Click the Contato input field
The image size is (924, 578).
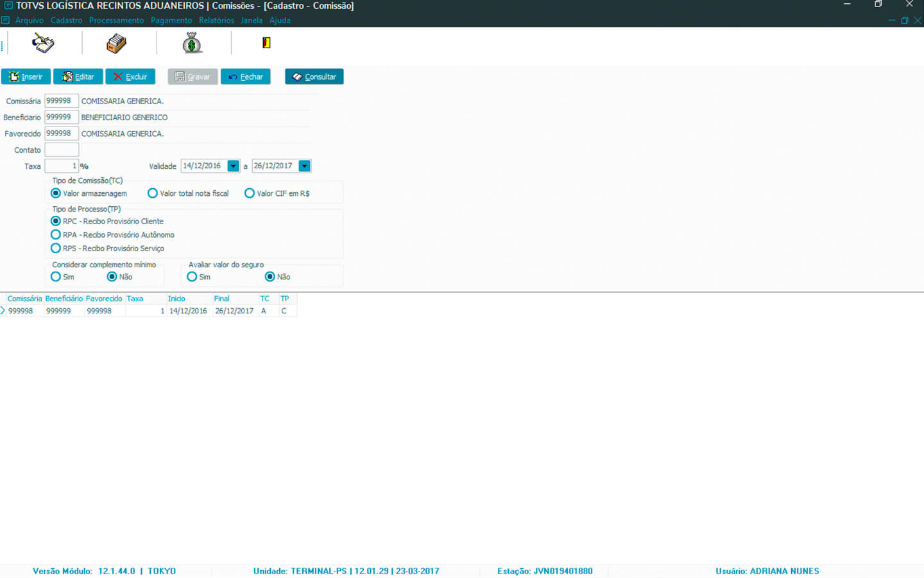[x=62, y=150]
